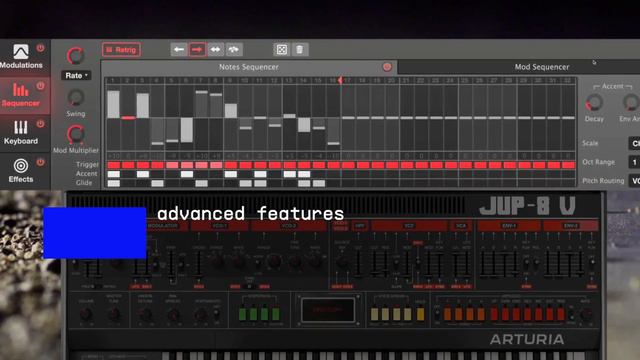Toggle the Retrig button

click(121, 50)
